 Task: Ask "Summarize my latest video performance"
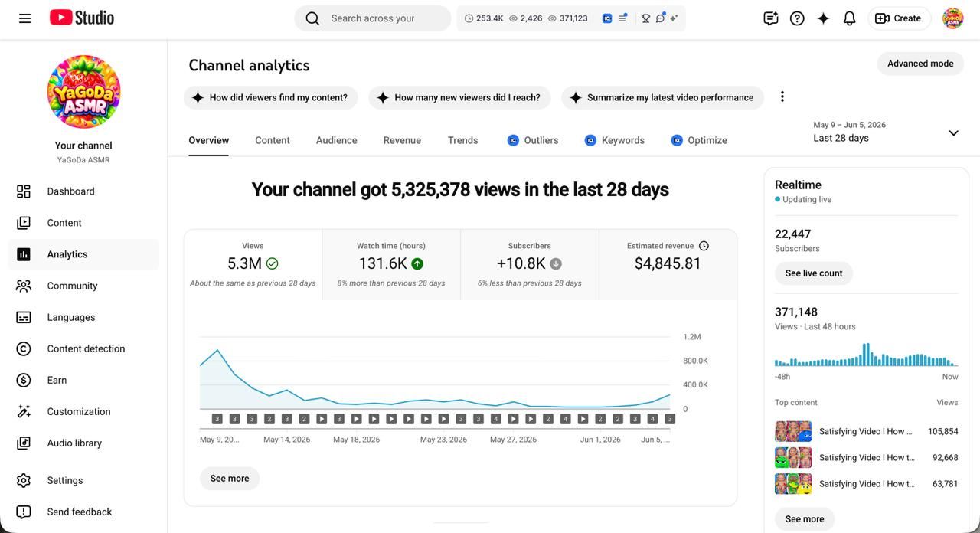coord(662,97)
